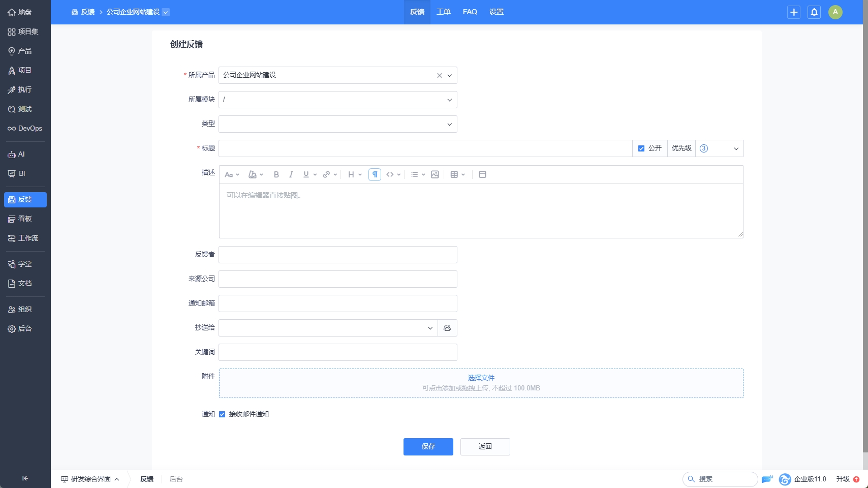The width and height of the screenshot is (868, 488).
Task: Switch to the 设置 tab
Action: click(497, 12)
